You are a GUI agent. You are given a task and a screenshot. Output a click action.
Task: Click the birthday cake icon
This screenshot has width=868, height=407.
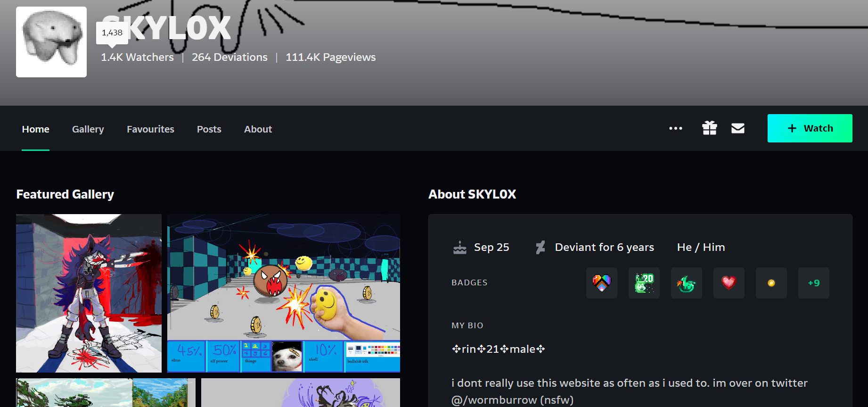(x=460, y=247)
